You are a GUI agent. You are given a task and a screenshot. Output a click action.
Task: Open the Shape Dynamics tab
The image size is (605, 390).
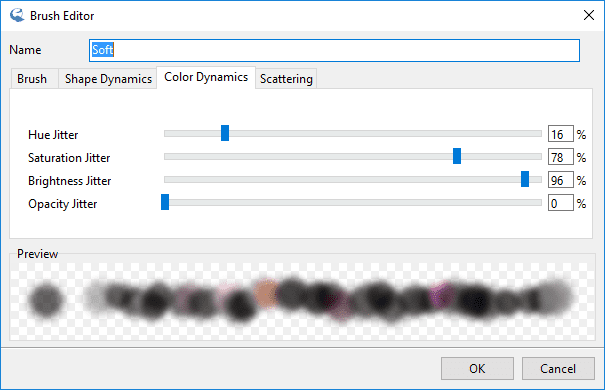[x=108, y=79]
